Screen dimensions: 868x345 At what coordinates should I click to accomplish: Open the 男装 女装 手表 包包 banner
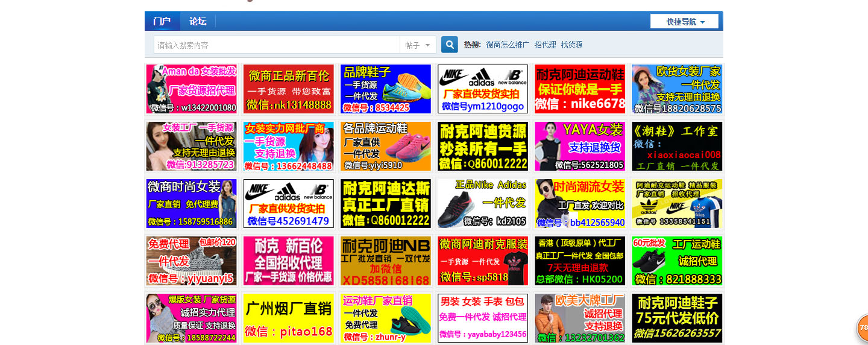click(483, 318)
